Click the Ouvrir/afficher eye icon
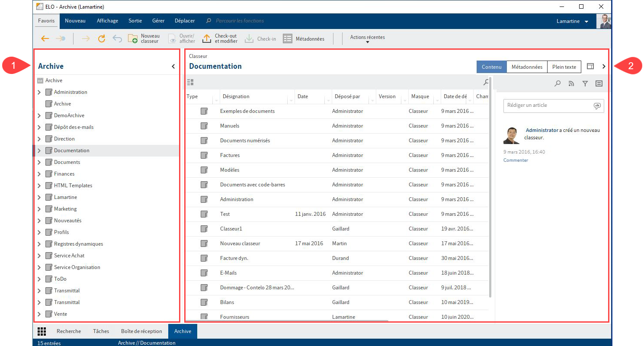Image resolution: width=644 pixels, height=346 pixels. point(172,38)
